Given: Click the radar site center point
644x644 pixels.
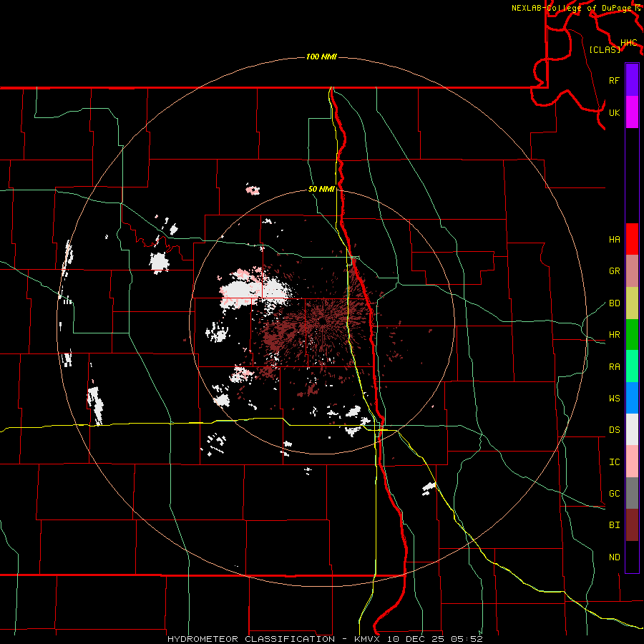Looking at the screenshot, I should (323, 321).
